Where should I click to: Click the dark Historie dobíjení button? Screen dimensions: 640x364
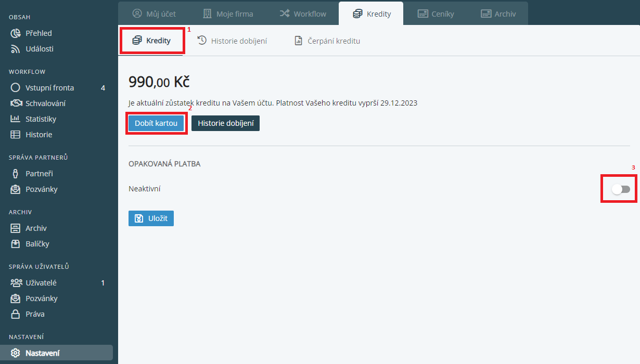click(x=225, y=123)
